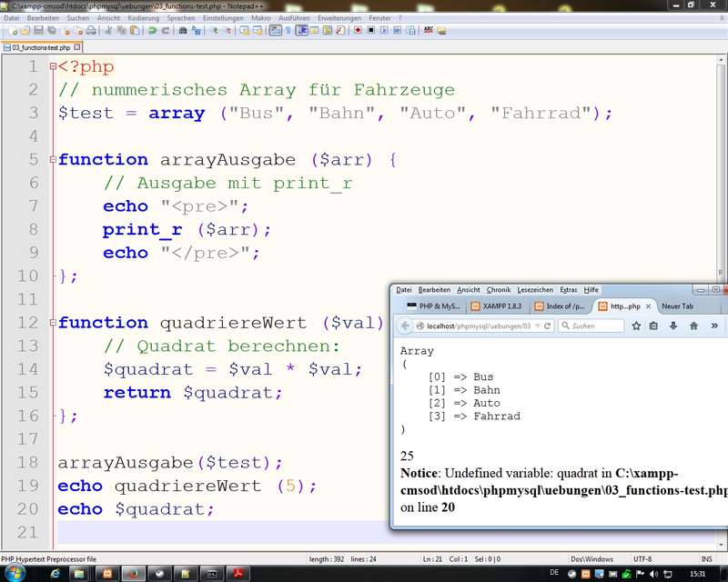Expand the Firefox toolbar overflow chevron
The width and height of the screenshot is (728, 582).
click(714, 326)
